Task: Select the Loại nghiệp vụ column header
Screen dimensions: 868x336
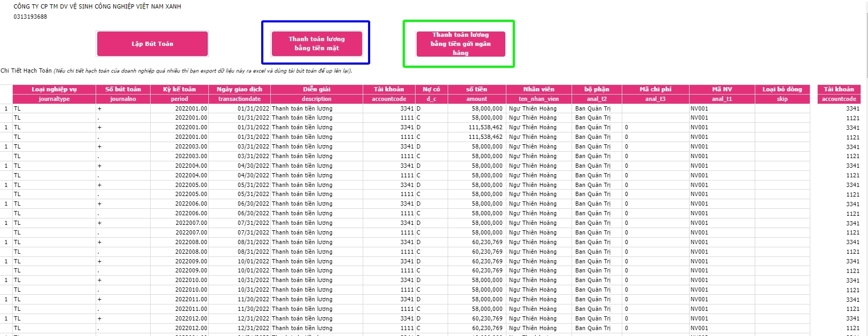Action: [54, 89]
